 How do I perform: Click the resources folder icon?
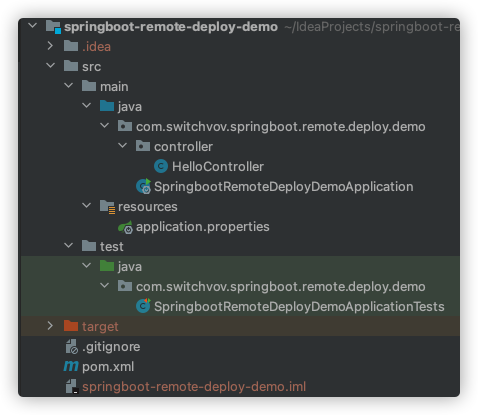point(107,207)
